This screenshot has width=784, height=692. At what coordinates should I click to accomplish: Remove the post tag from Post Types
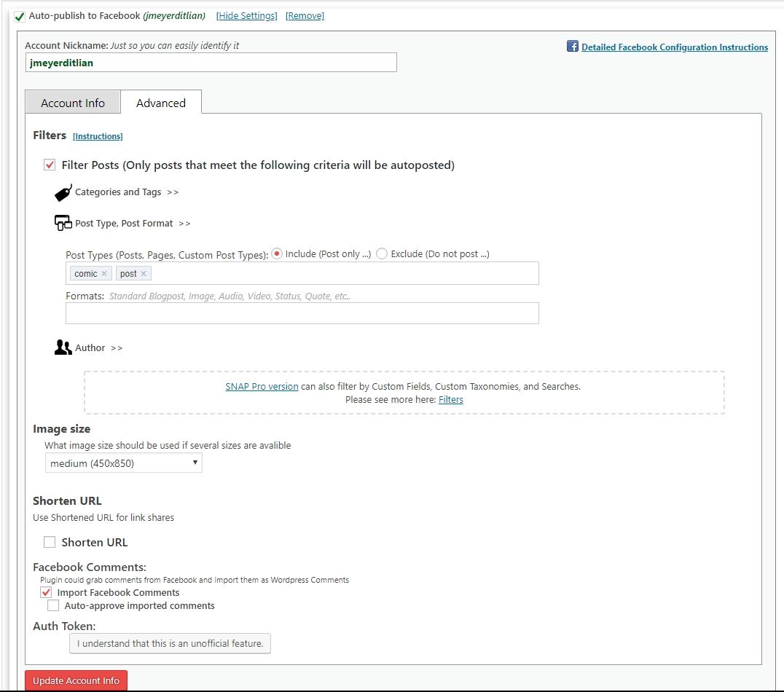(144, 273)
